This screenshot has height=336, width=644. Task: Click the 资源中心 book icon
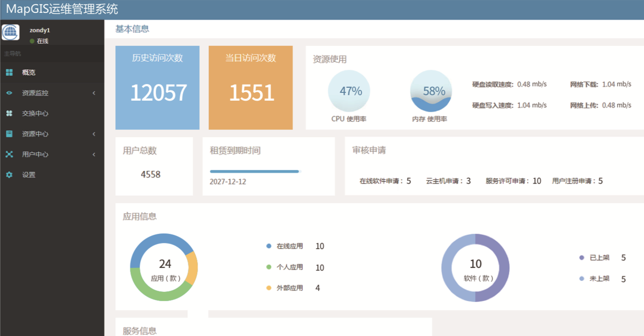coord(9,134)
